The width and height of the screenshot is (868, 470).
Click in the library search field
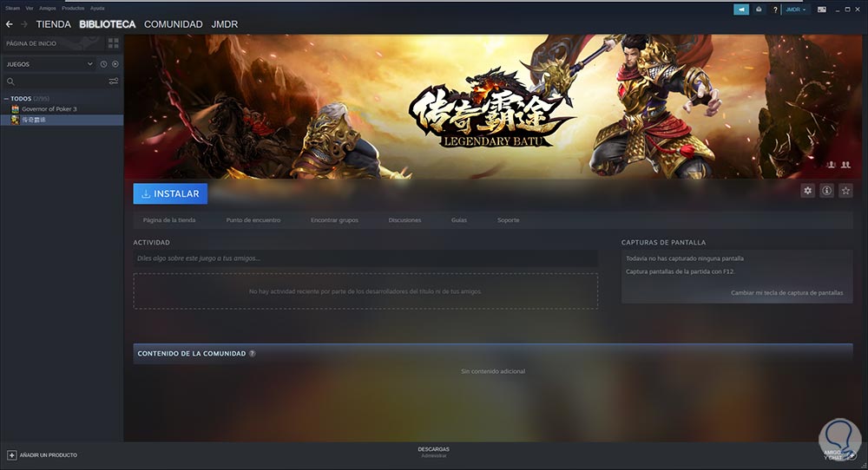tap(61, 82)
